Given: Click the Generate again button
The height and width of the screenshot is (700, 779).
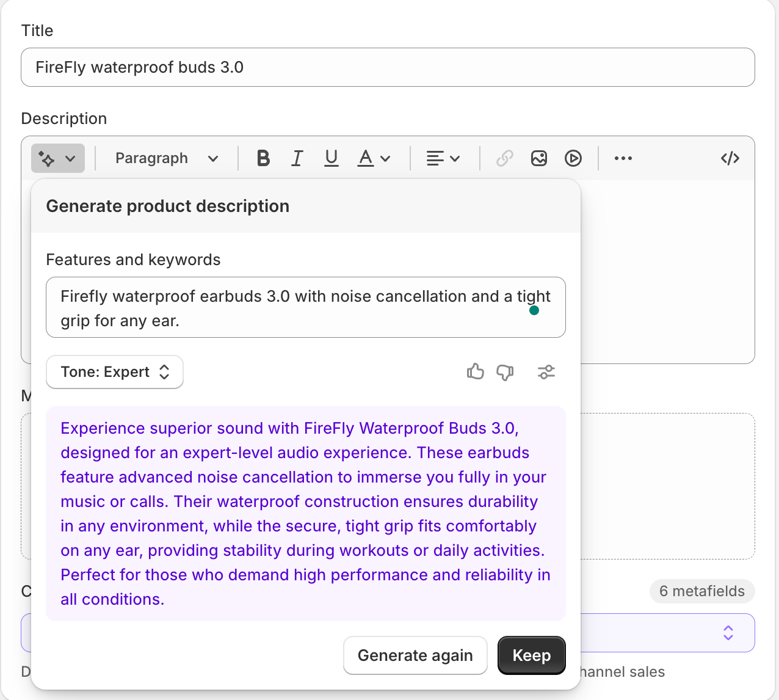Looking at the screenshot, I should click(415, 655).
